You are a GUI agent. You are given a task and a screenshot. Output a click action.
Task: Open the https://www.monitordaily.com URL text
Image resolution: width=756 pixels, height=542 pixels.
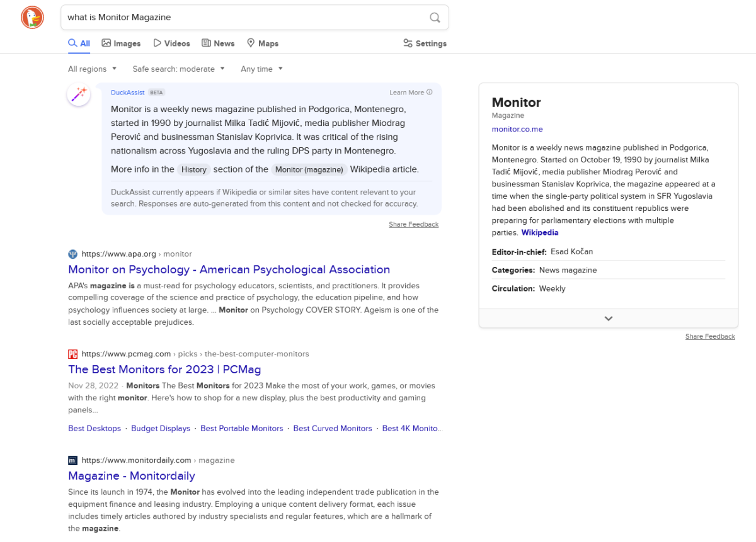point(136,461)
